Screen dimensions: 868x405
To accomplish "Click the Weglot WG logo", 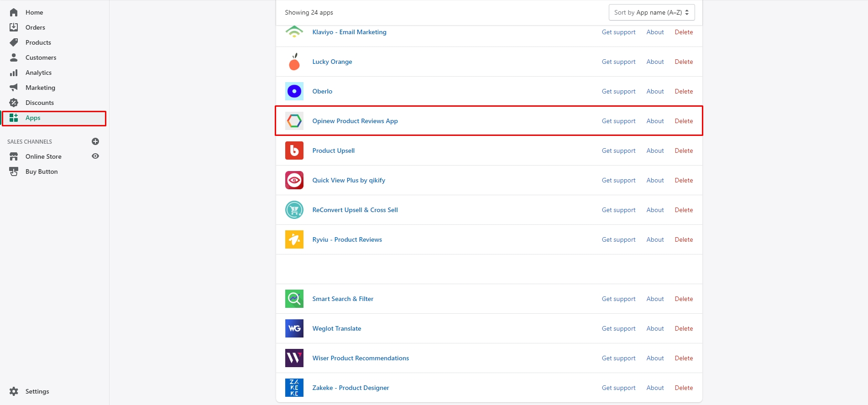I will tap(294, 328).
